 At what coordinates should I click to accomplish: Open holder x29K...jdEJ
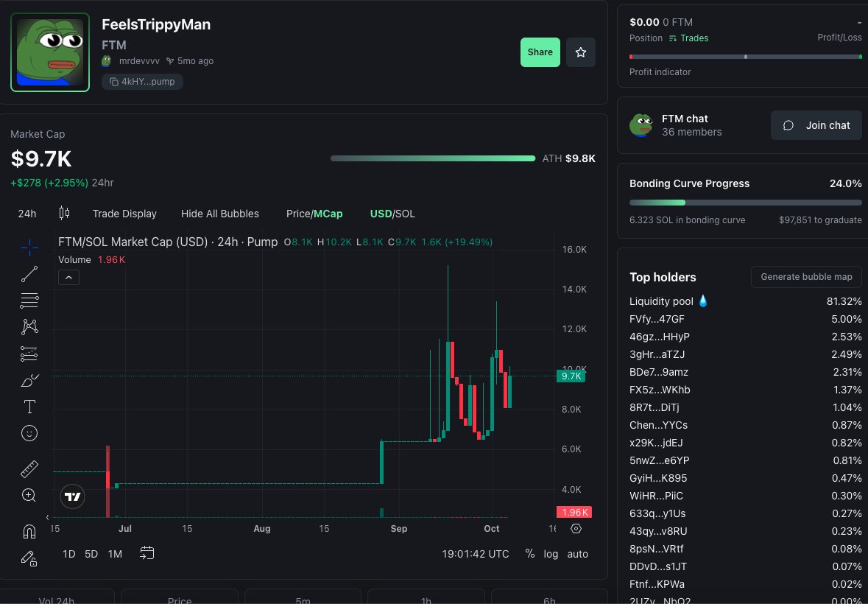point(656,443)
